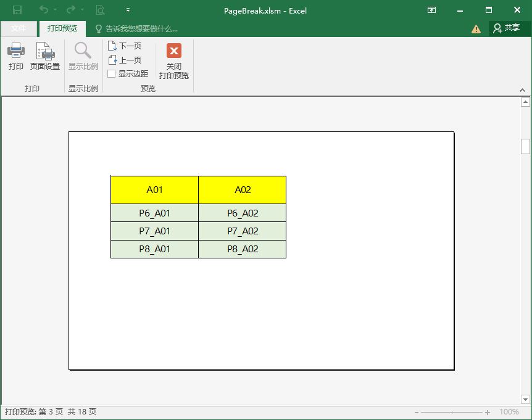Go to next page using 下一页
532x420 pixels.
(125, 45)
